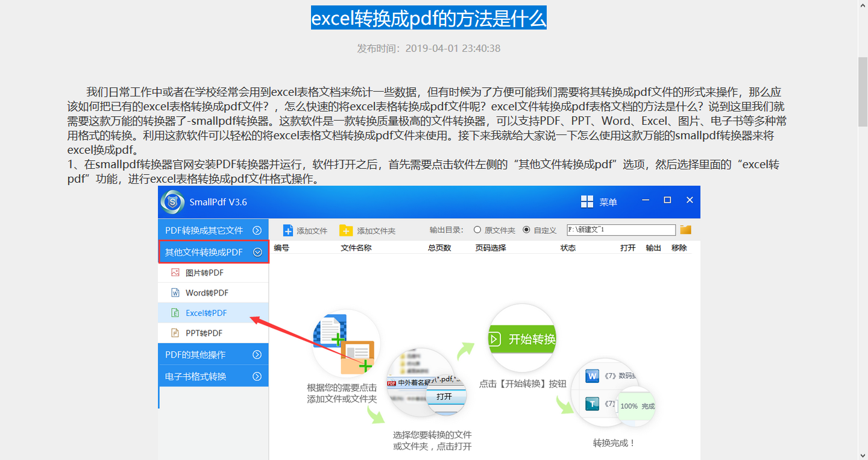Click the 输出 column header
Viewport: 868px width, 460px height.
coord(653,248)
